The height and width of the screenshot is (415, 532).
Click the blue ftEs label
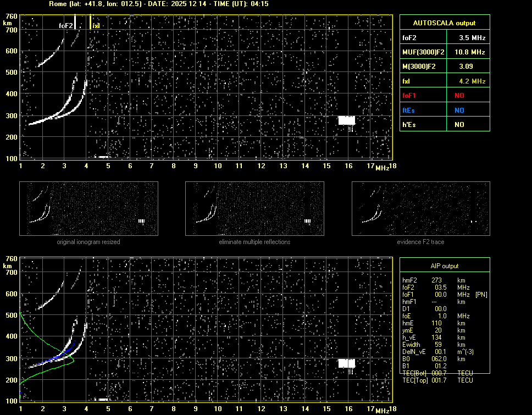(408, 110)
